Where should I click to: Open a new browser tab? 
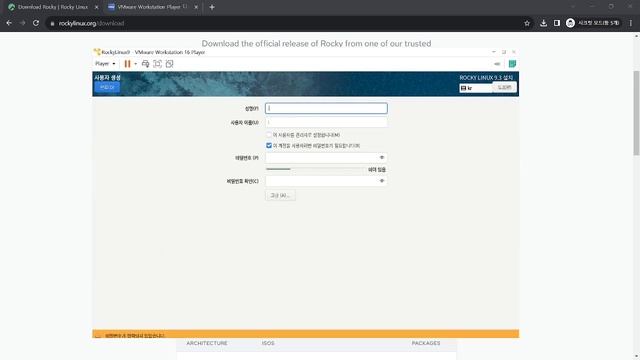pyautogui.click(x=212, y=7)
